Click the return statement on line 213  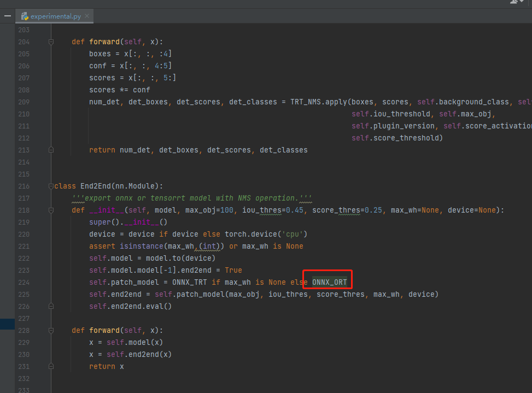(x=198, y=150)
